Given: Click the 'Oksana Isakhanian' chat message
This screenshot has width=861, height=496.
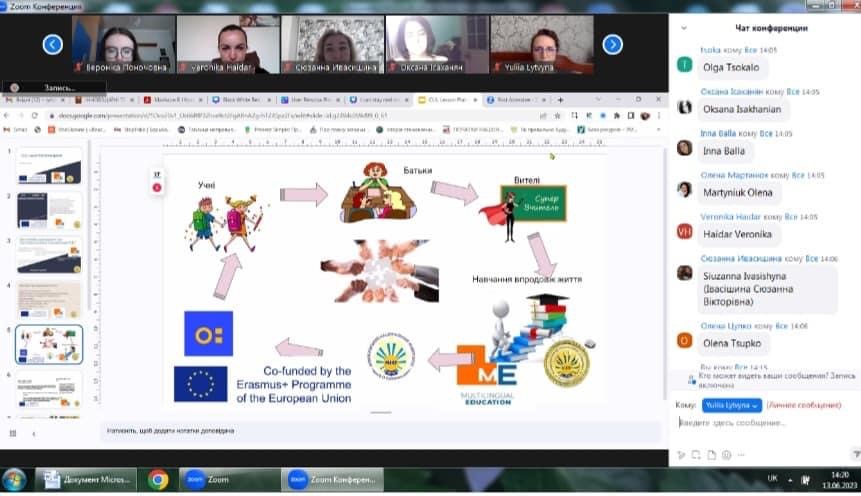Looking at the screenshot, I should [742, 109].
